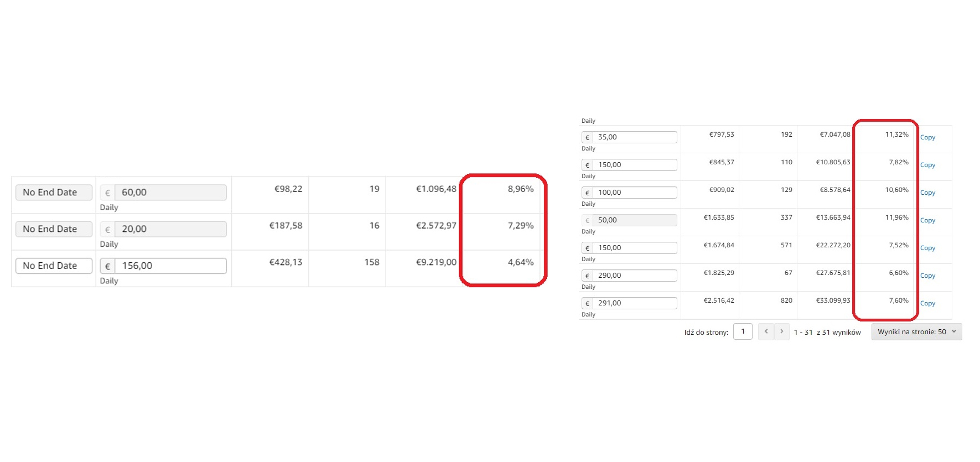Select Copy next to the 11,96% value
This screenshot has width=980, height=462.
pos(927,220)
